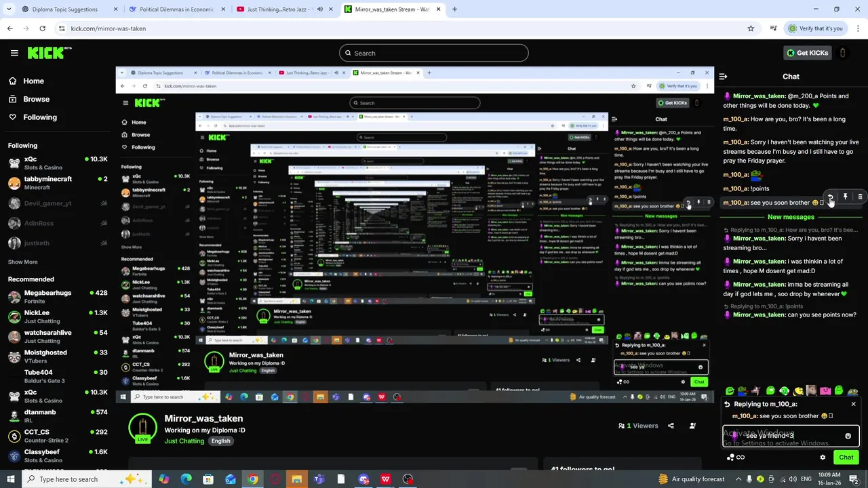Reload the browser page

(42, 28)
